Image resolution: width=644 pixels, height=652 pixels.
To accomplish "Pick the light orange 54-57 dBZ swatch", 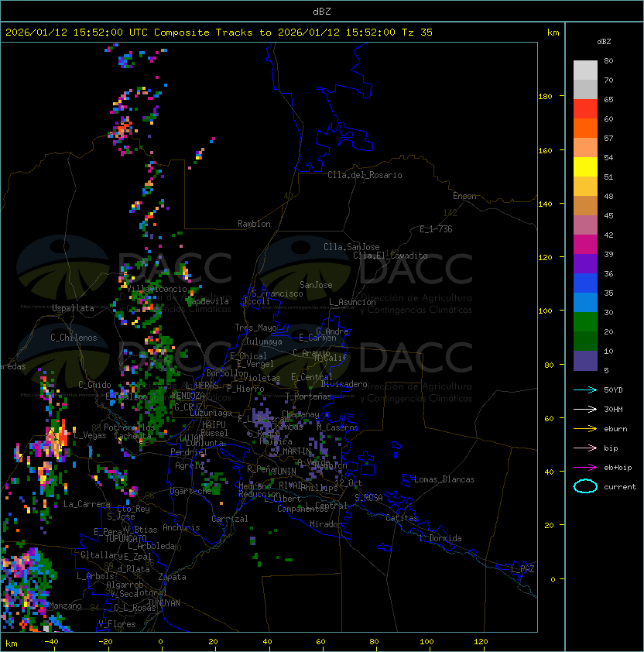I will (585, 148).
